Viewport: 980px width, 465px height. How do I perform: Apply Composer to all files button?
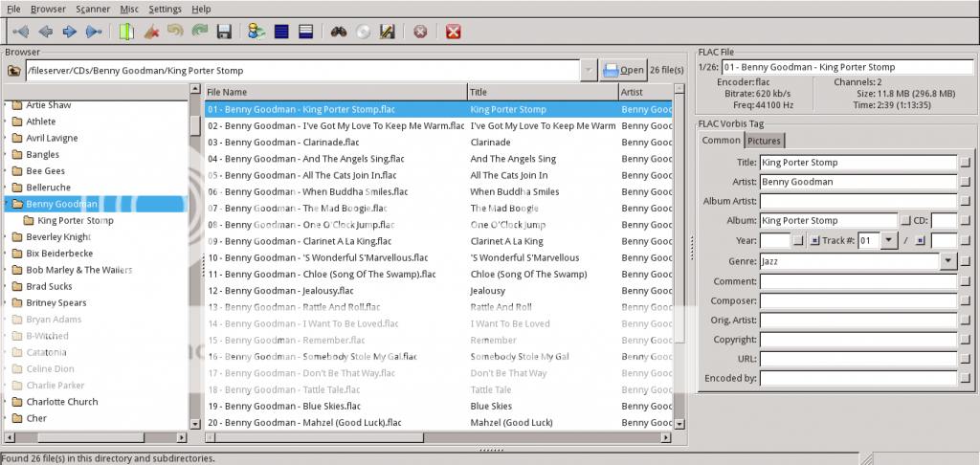click(x=967, y=300)
